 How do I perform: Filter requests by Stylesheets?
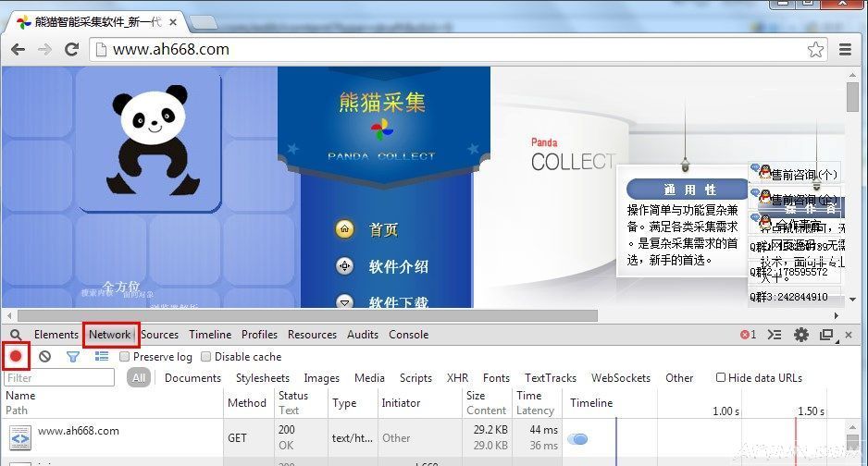pos(263,378)
